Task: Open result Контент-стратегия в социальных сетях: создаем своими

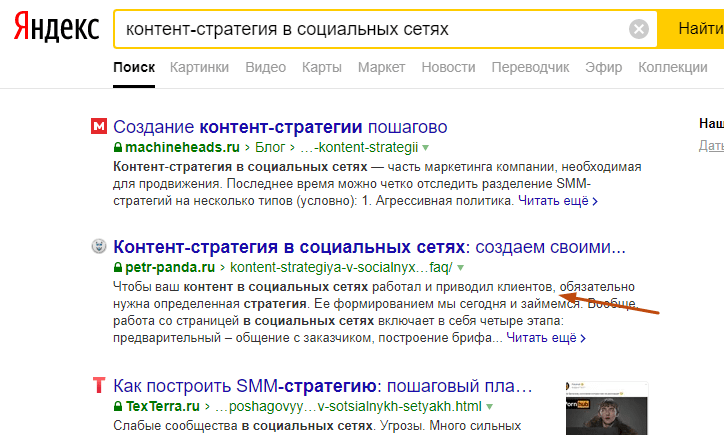Action: tap(369, 247)
